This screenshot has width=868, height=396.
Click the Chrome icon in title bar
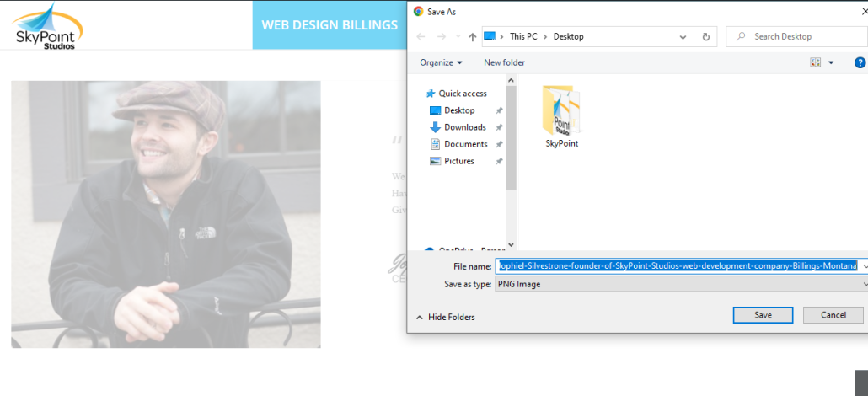point(419,11)
